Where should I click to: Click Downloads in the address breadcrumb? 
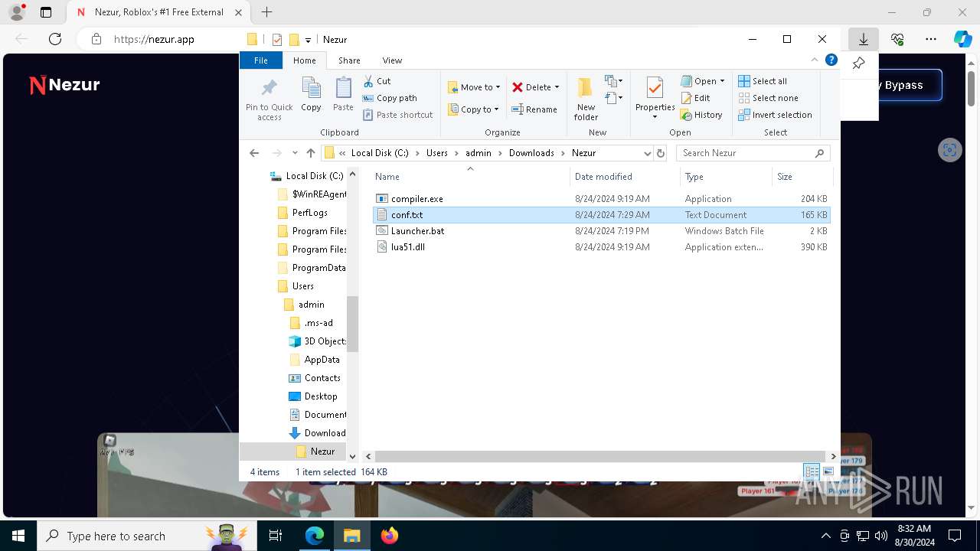tap(531, 153)
